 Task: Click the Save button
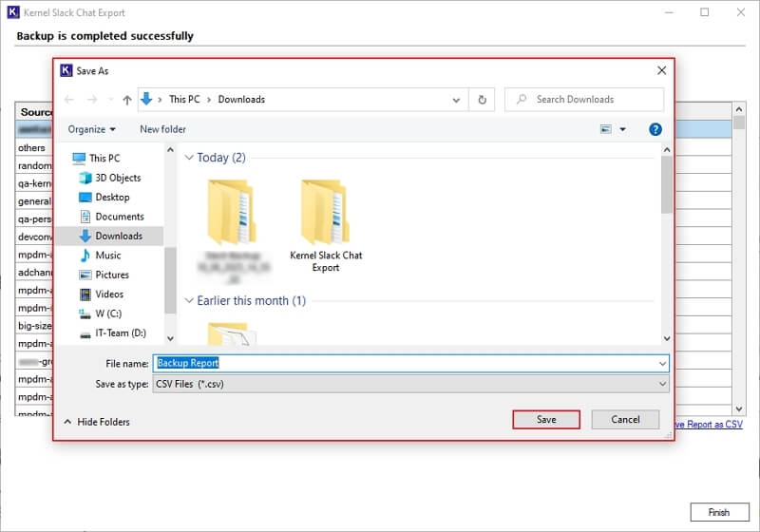pyautogui.click(x=546, y=419)
